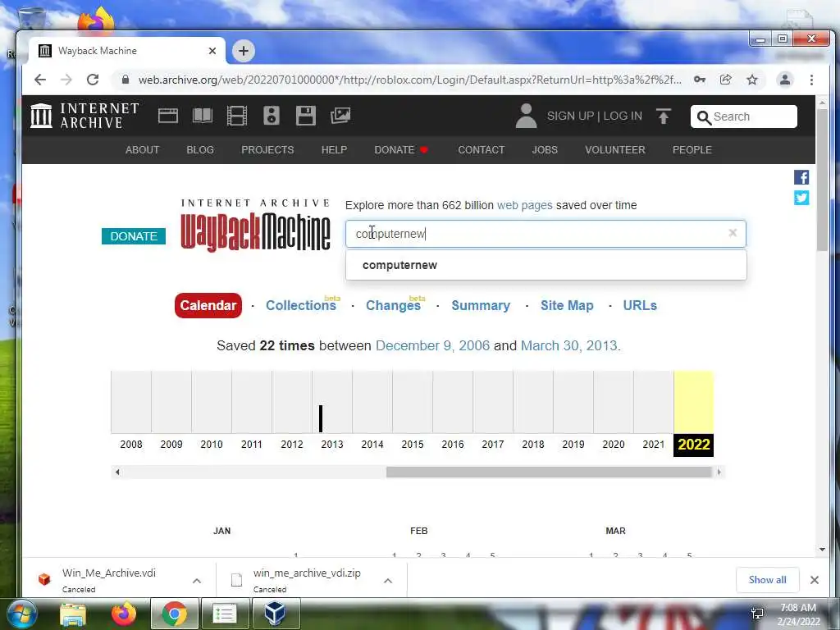This screenshot has width=840, height=630.
Task: Click the ABOUT menu item
Action: click(142, 150)
